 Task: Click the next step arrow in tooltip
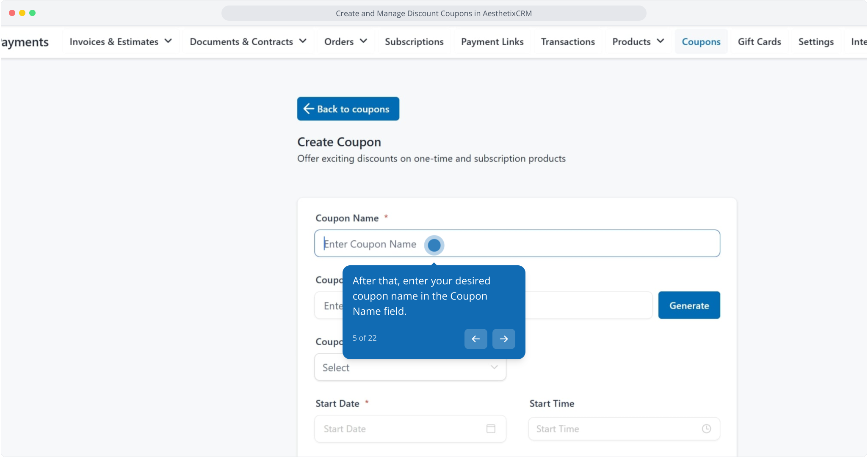[x=503, y=339]
